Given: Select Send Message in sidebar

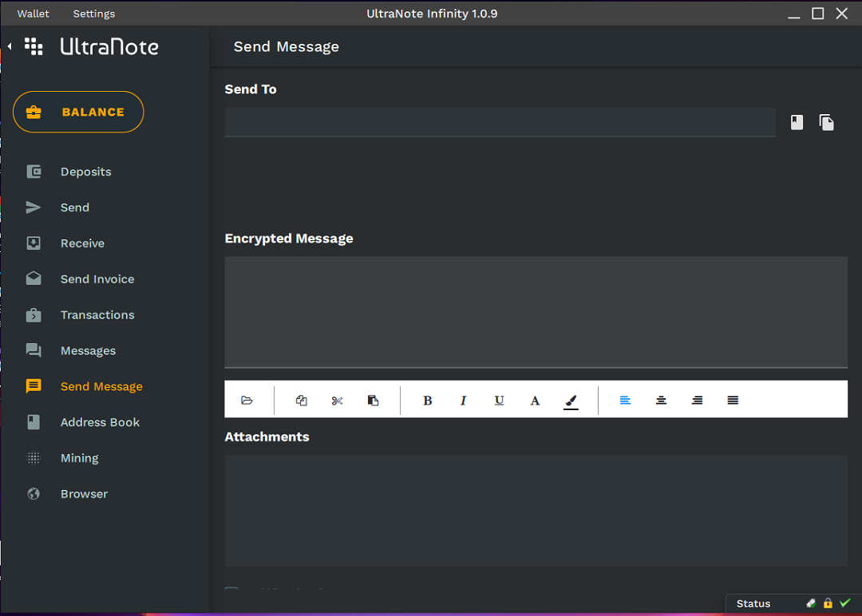Looking at the screenshot, I should (101, 386).
